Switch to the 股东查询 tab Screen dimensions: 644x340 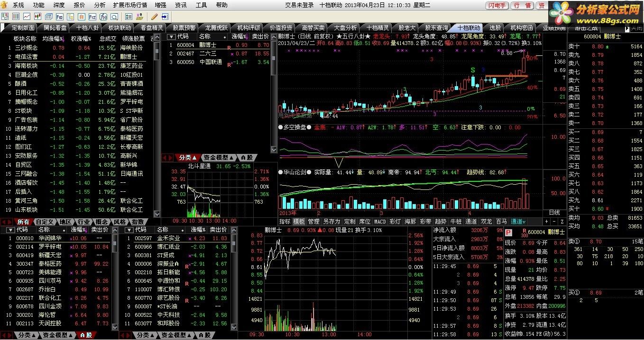tap(435, 28)
